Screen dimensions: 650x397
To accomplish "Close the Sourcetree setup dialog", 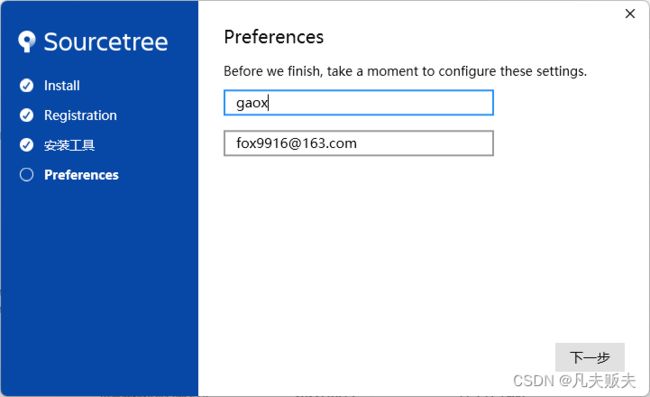I will pyautogui.click(x=630, y=14).
